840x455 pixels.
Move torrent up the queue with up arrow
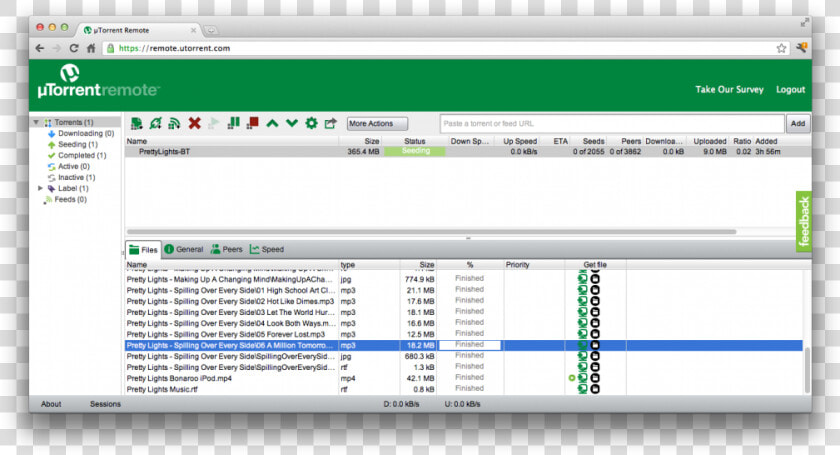(272, 123)
